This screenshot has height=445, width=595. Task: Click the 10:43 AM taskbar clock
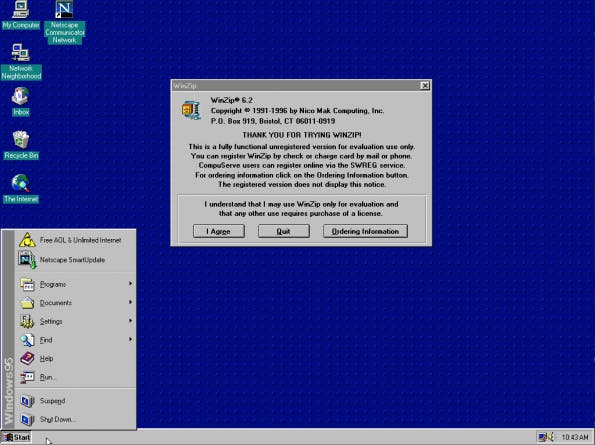575,437
